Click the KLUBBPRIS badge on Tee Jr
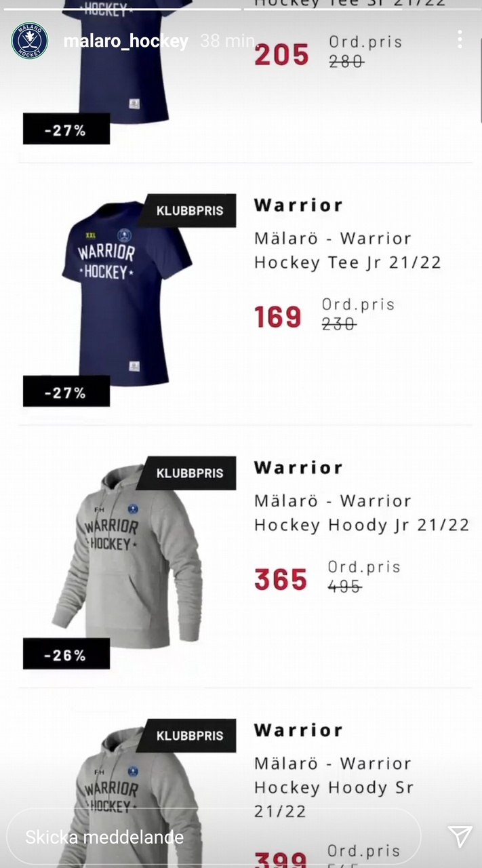Viewport: 482px width, 868px height. (x=189, y=211)
